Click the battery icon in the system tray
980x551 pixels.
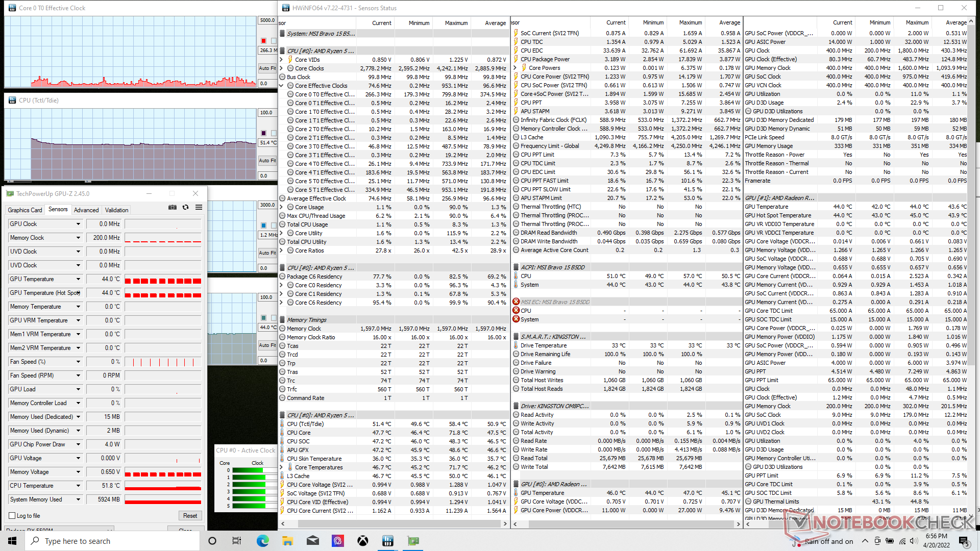pyautogui.click(x=890, y=541)
